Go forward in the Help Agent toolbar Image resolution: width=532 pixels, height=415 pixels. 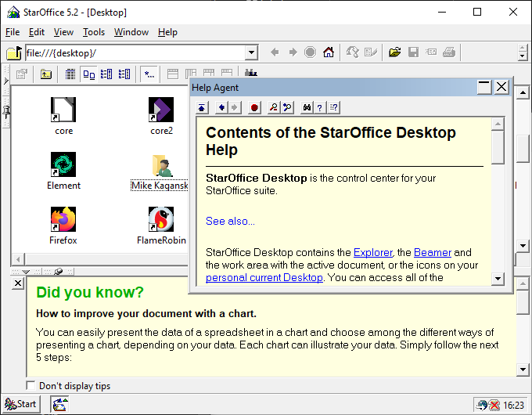(x=235, y=107)
